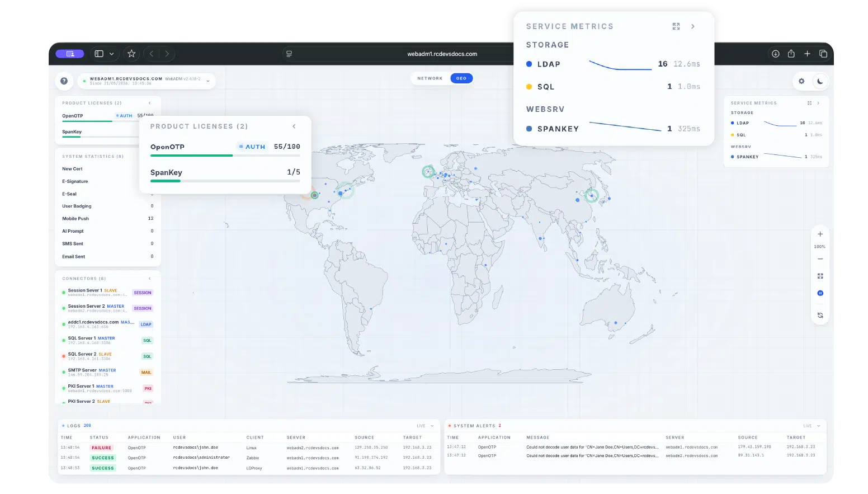
Task: Click the 'Mobile Push' statistic row
Action: point(108,219)
